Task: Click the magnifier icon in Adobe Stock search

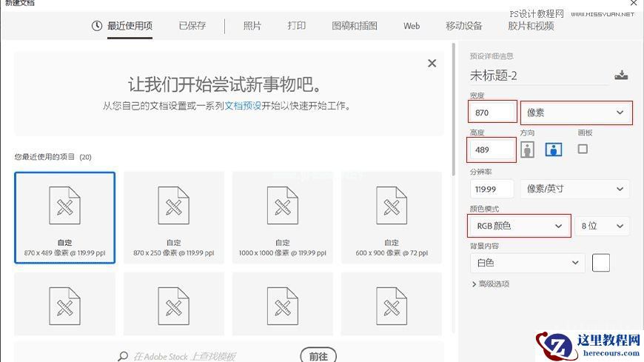Action: pyautogui.click(x=123, y=356)
